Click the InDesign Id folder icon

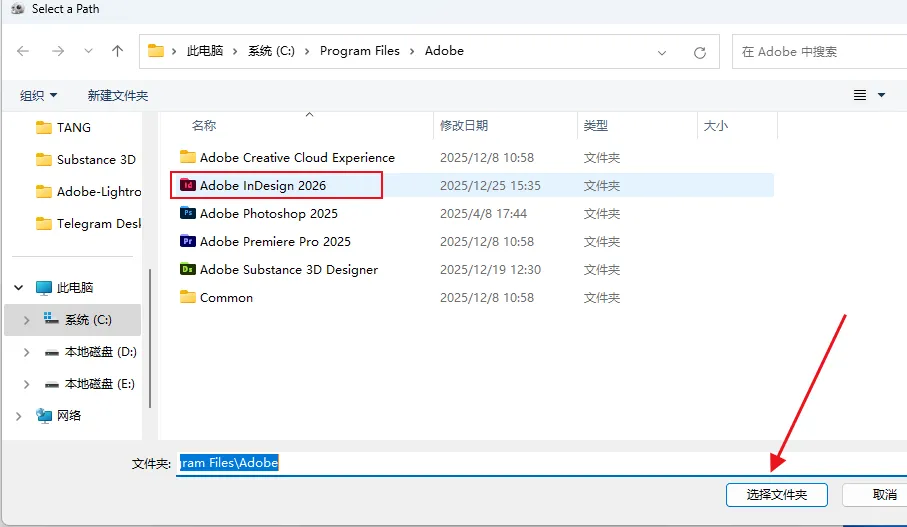(x=187, y=185)
